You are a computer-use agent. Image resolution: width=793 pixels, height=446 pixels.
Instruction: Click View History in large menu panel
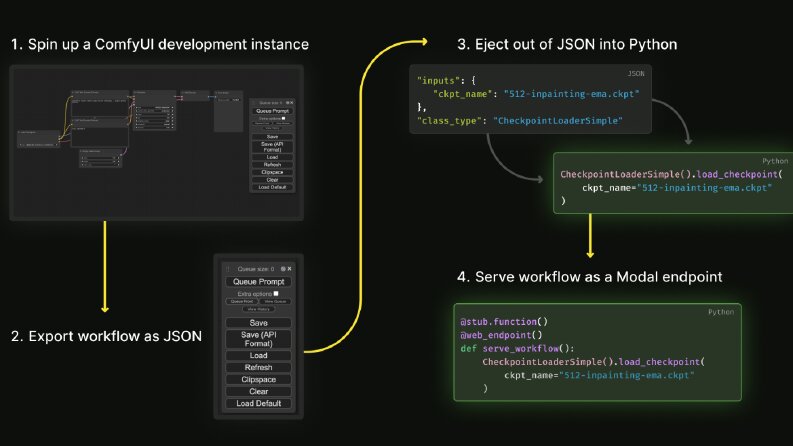[258, 309]
